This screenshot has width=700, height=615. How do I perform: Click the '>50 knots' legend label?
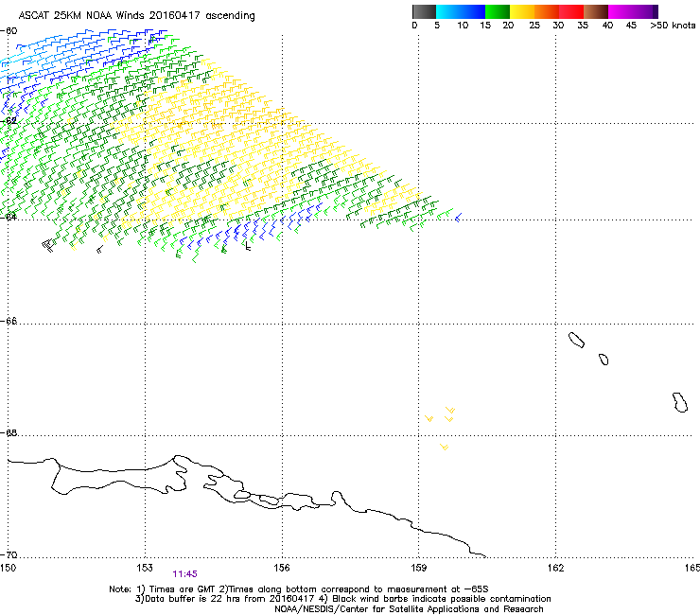[673, 26]
